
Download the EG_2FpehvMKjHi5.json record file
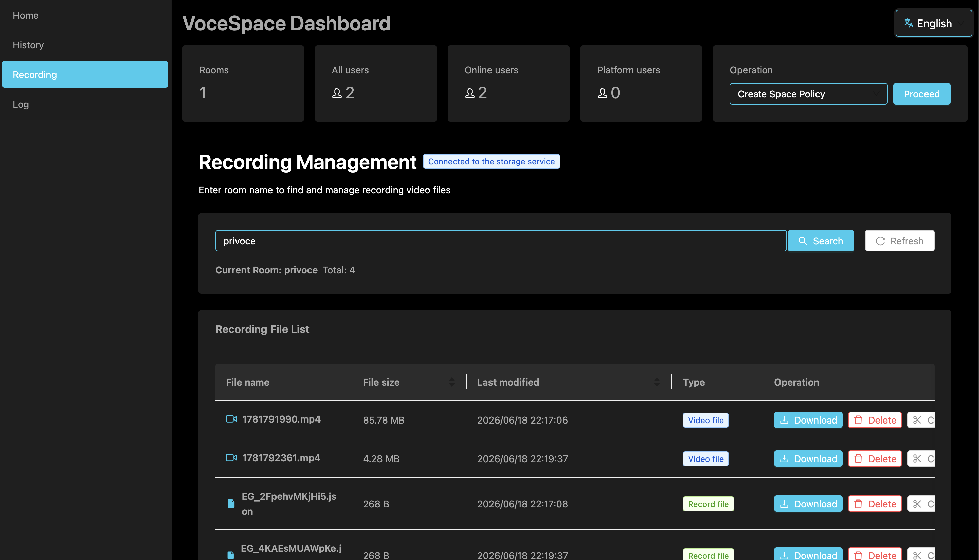tap(808, 504)
